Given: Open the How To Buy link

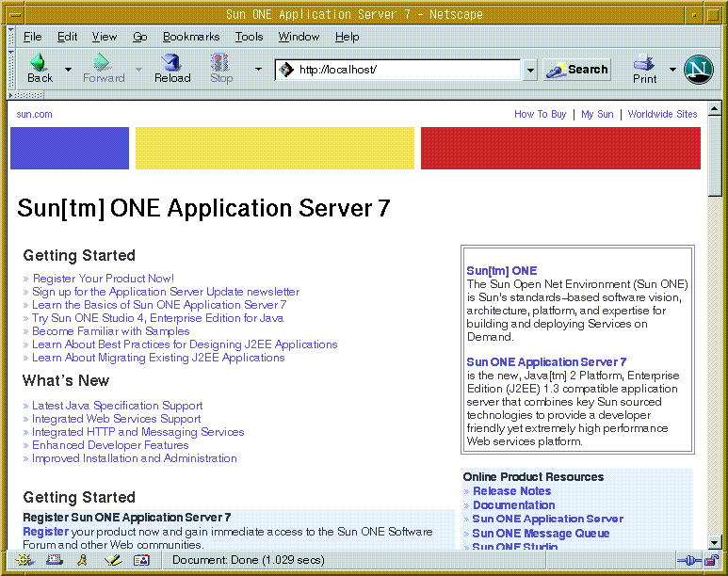Looking at the screenshot, I should click(x=540, y=114).
